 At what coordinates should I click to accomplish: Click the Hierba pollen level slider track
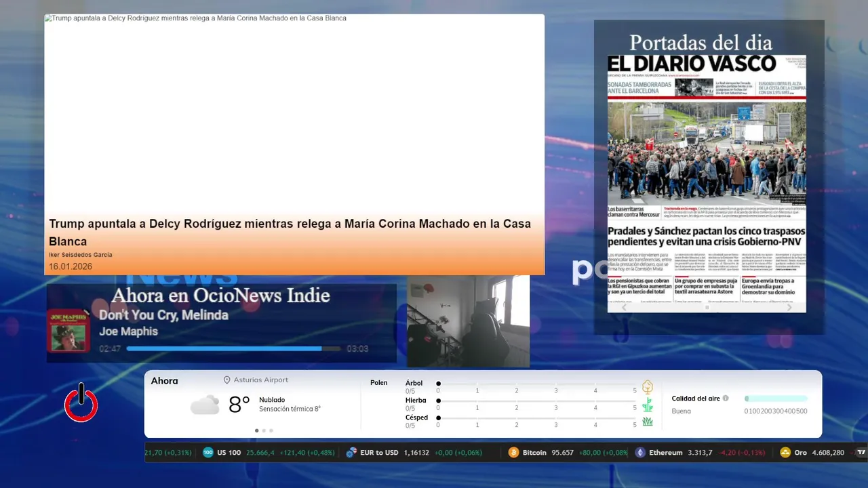[536, 401]
